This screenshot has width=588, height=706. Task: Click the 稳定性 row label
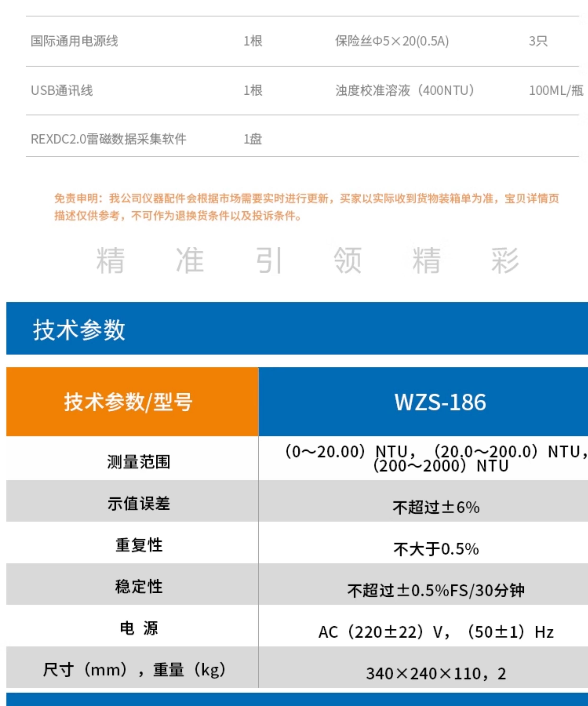[x=138, y=587]
